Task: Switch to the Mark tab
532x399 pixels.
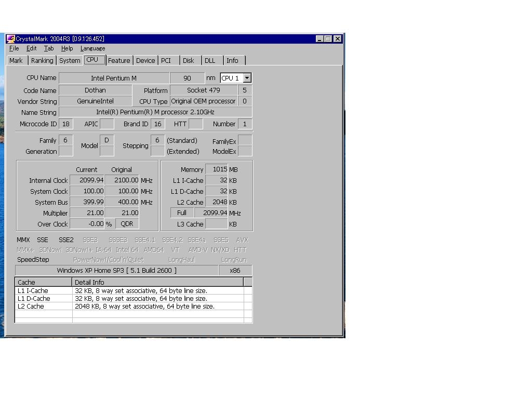Action: 16,60
